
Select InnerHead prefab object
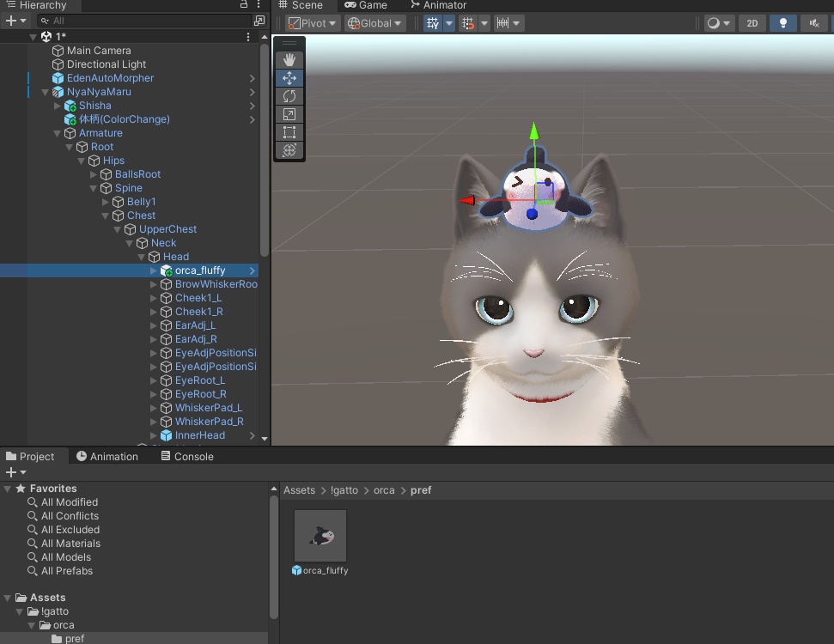pos(199,435)
